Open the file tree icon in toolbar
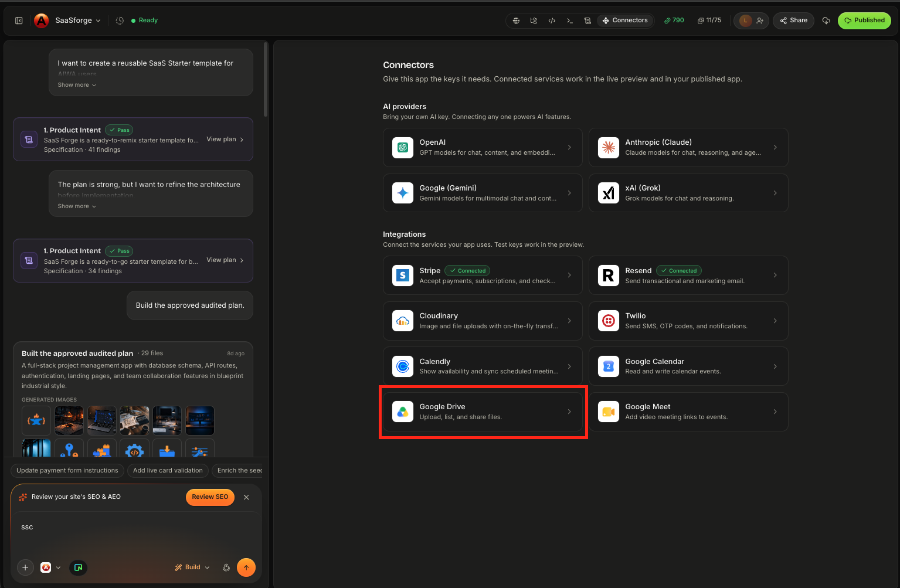Image resolution: width=900 pixels, height=588 pixels. point(534,21)
